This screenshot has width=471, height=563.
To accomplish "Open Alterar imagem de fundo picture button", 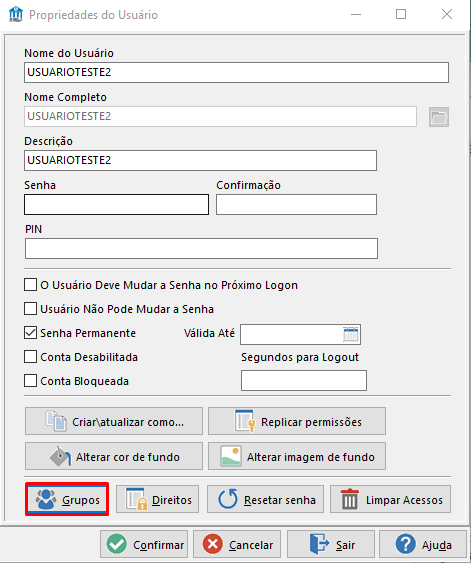I will [x=297, y=456].
